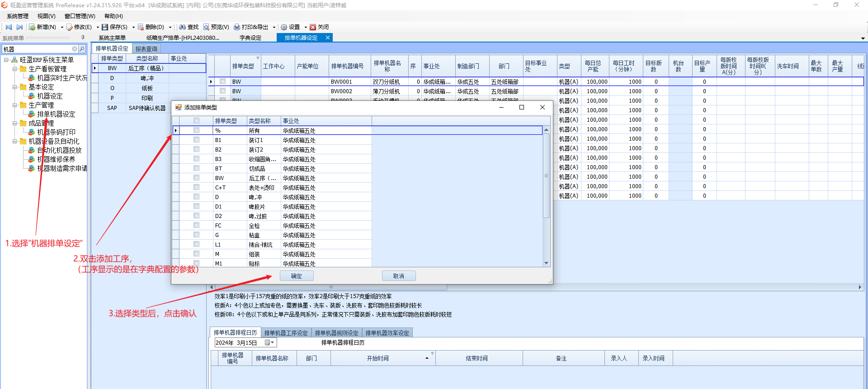Open the 设置 dropdown arrow
Viewport: 868px width, 389px height.
click(x=306, y=27)
